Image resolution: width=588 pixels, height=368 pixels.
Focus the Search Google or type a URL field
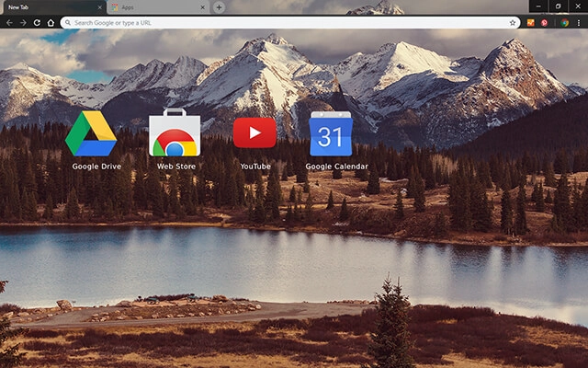290,23
